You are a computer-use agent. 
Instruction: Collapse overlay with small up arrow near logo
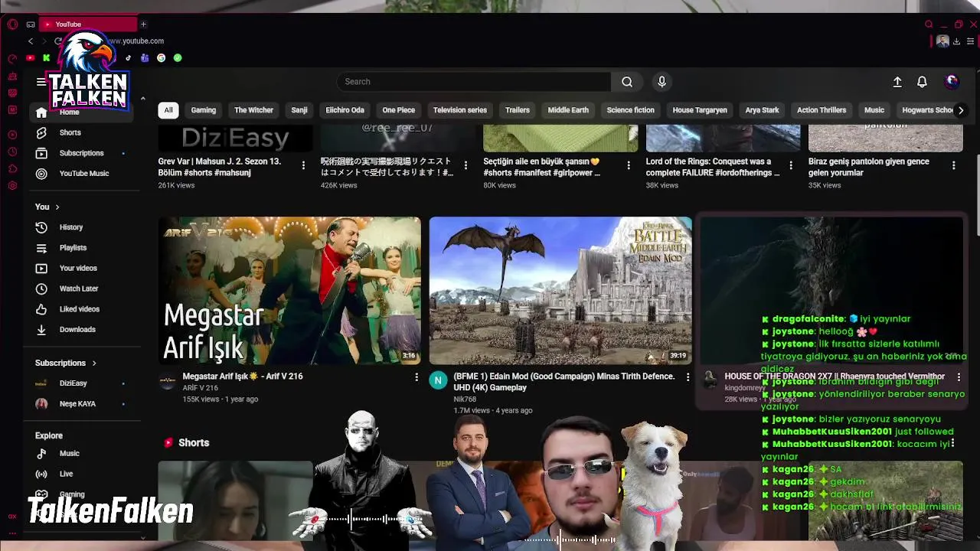(x=142, y=99)
